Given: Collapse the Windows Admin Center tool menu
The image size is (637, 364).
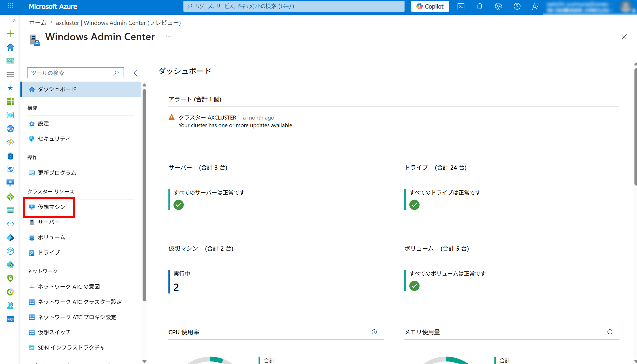Looking at the screenshot, I should (x=136, y=73).
